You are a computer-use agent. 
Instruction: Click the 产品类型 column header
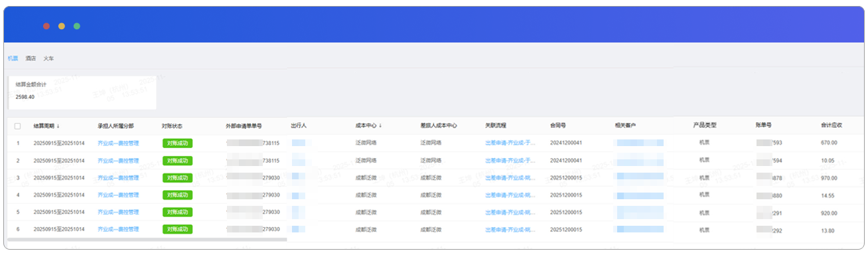(704, 126)
